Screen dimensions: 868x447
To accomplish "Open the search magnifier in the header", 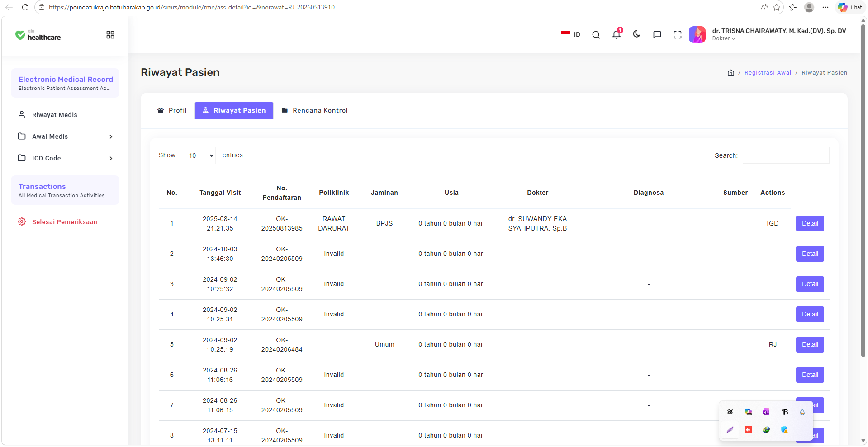I will point(596,35).
